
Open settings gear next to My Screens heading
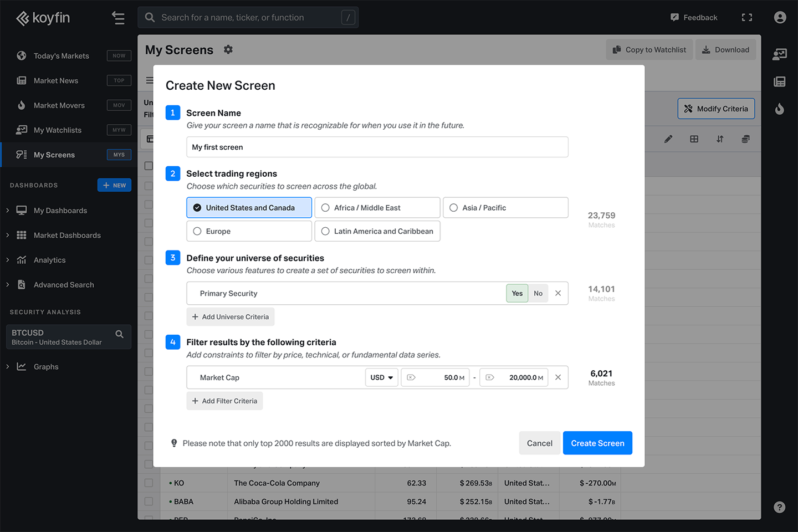tap(228, 49)
